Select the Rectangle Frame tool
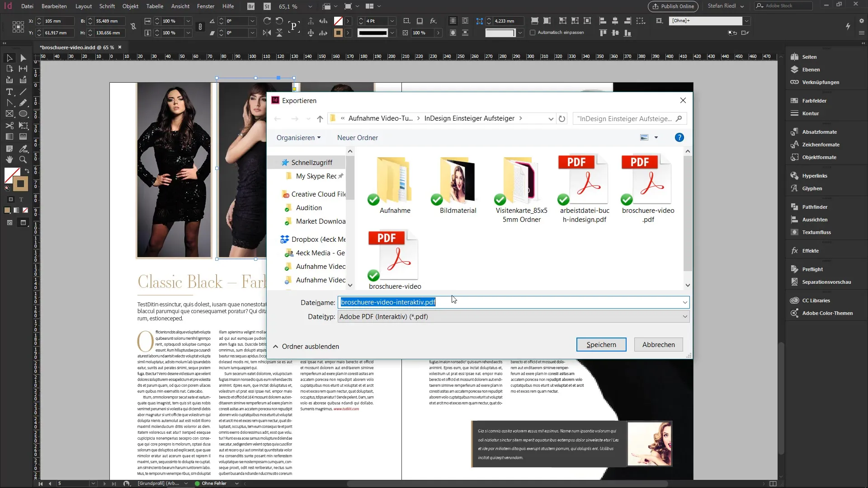The width and height of the screenshot is (868, 488). 9,114
